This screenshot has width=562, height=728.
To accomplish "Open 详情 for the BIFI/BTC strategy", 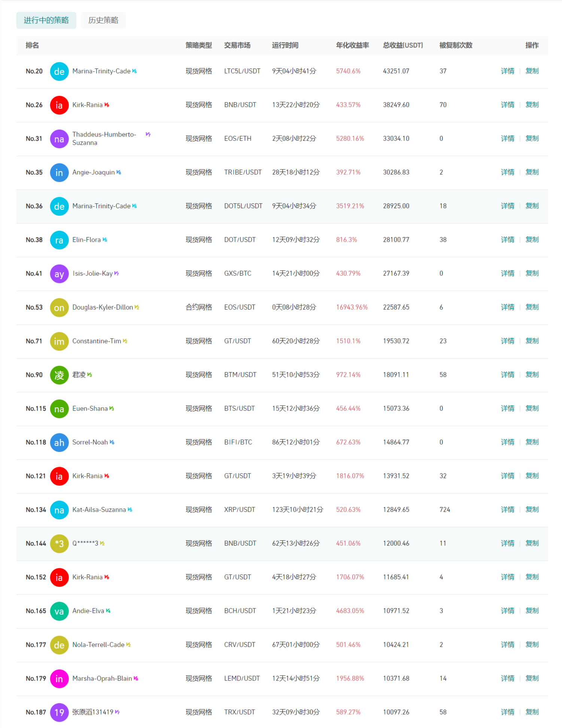I will click(x=508, y=442).
